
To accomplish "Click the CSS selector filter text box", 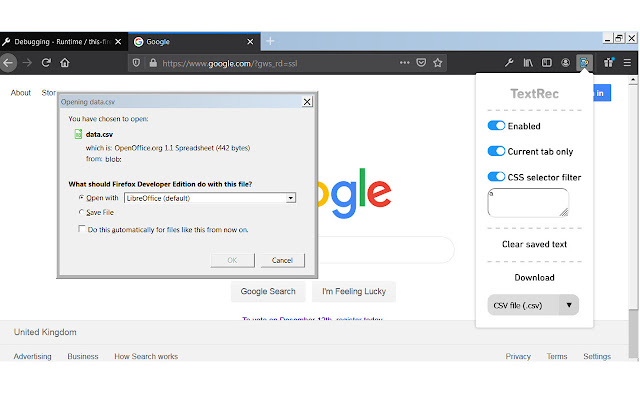I will 527,202.
